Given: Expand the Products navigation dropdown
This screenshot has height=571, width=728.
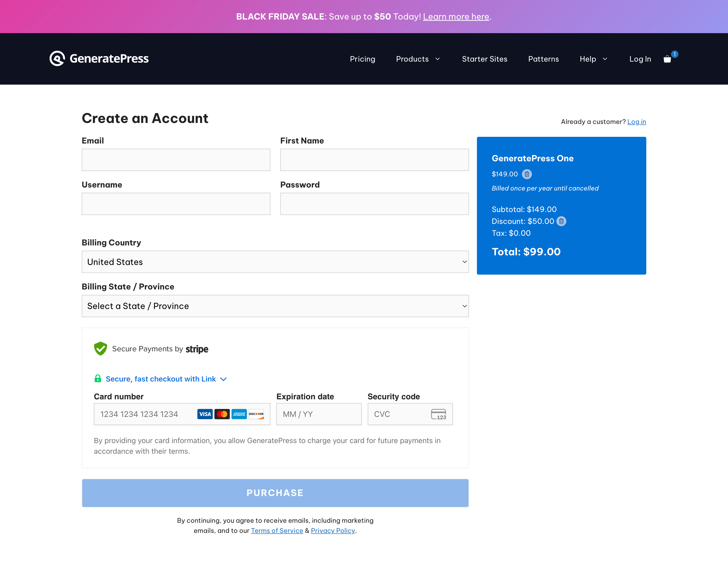Looking at the screenshot, I should 417,59.
